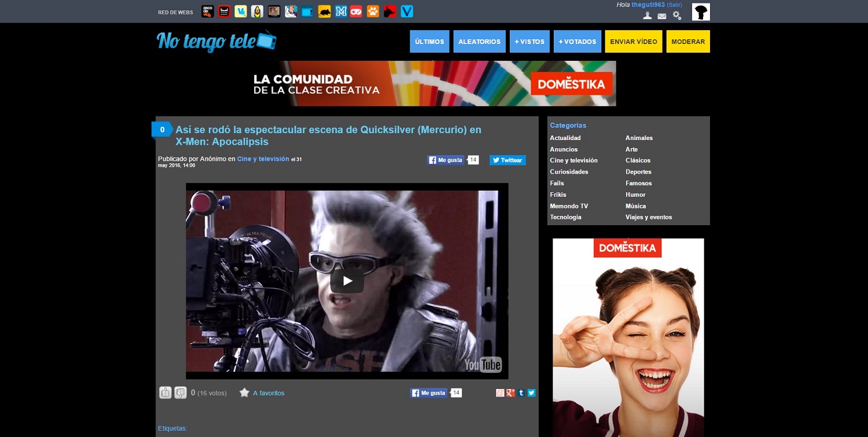
Task: Open the red gamepad network site icon
Action: pyautogui.click(x=357, y=11)
